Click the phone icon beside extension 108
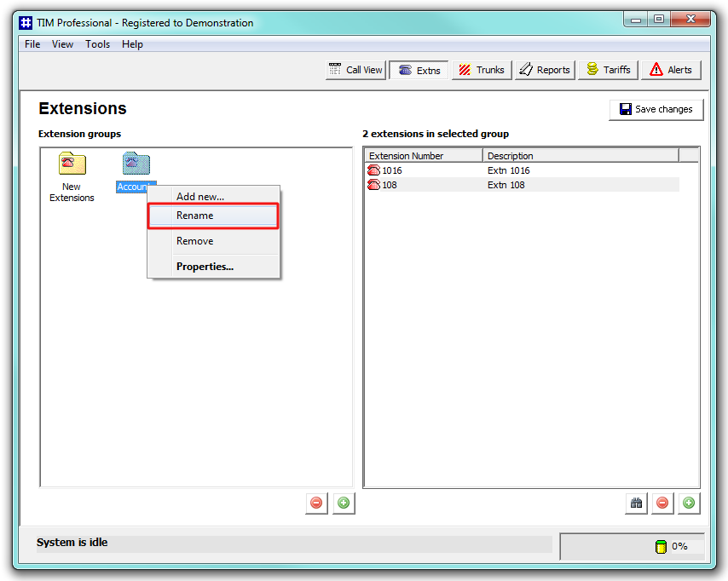728x581 pixels. pos(373,185)
